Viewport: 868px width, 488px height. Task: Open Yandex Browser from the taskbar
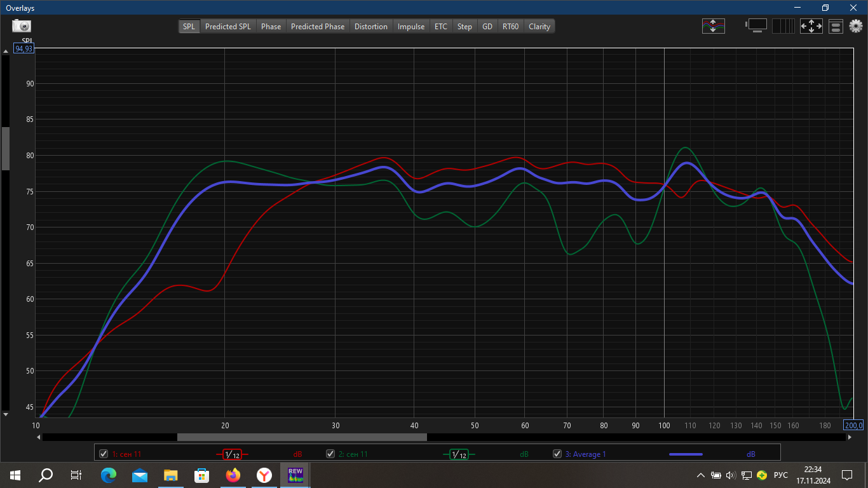[264, 475]
